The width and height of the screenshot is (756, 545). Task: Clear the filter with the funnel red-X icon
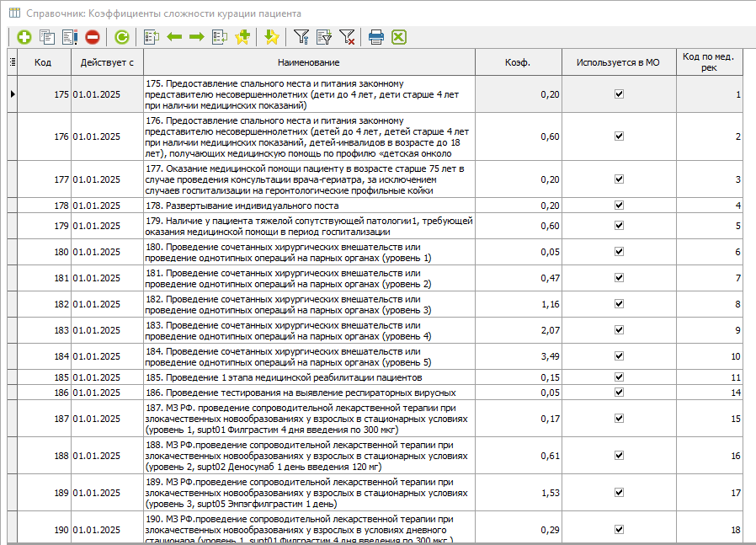[347, 37]
